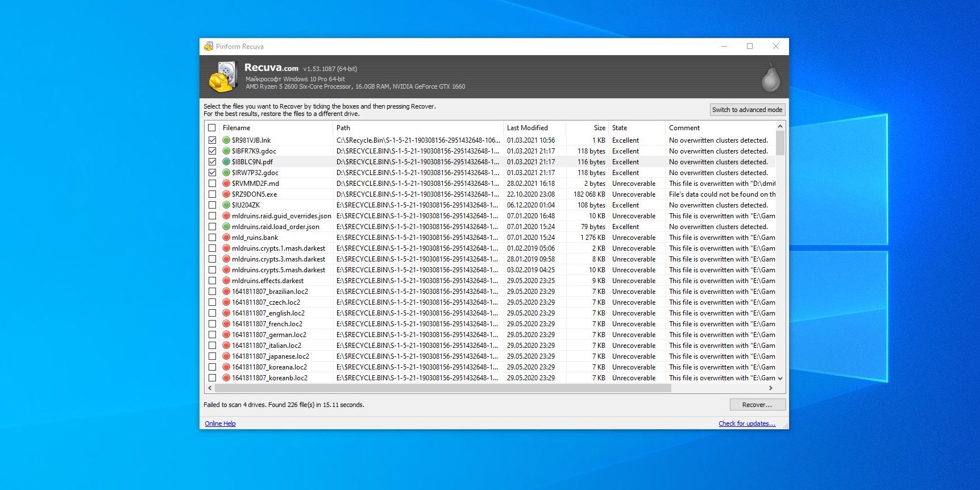Uncheck the $R981VJB.lnk file checkbox
The height and width of the screenshot is (490, 980).
[x=212, y=140]
